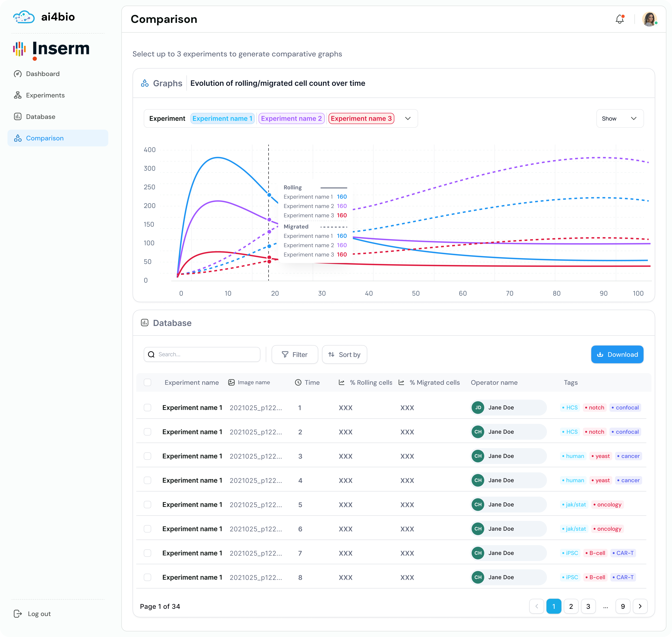Click the Image name column picture icon
Screen dimensions: 672x637
[231, 382]
